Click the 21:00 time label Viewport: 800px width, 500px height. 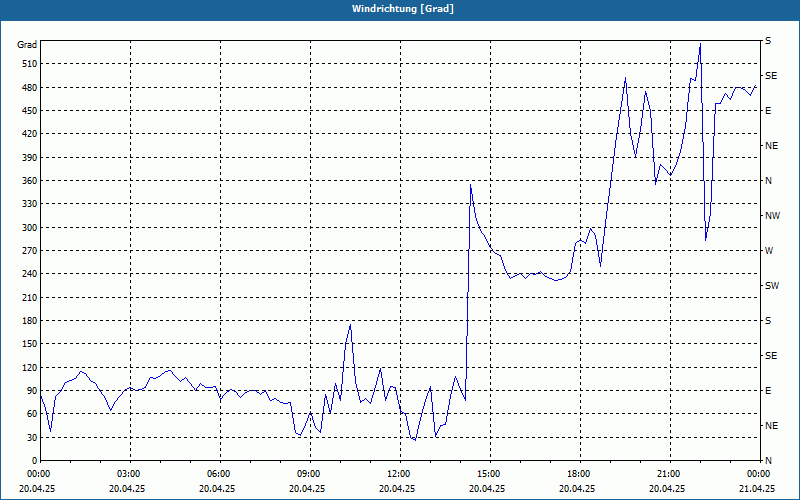point(670,474)
